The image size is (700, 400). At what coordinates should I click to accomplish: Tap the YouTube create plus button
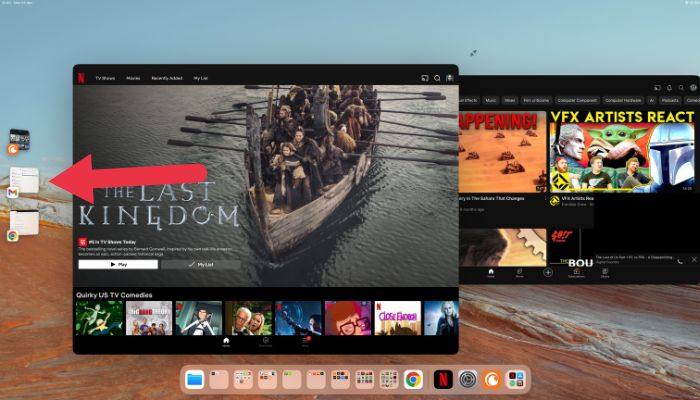548,272
